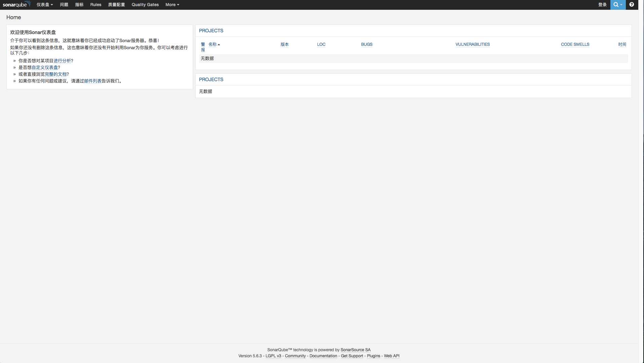
Task: Open the 问题 menu item
Action: tap(64, 5)
